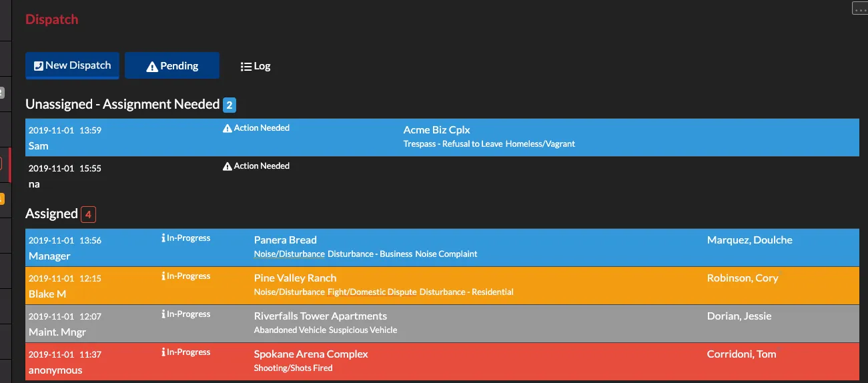The width and height of the screenshot is (868, 383).
Task: Select assigned officer Dorian, Jessie
Action: click(x=739, y=316)
